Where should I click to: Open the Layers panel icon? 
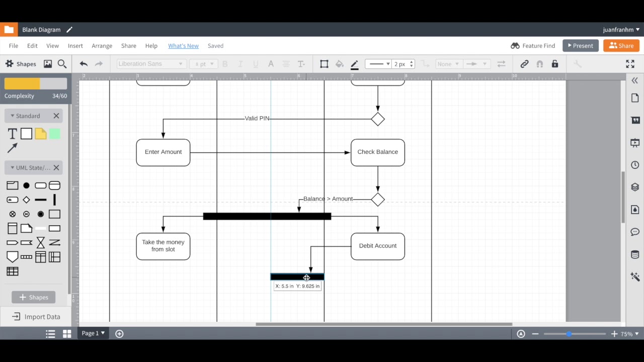(x=635, y=187)
